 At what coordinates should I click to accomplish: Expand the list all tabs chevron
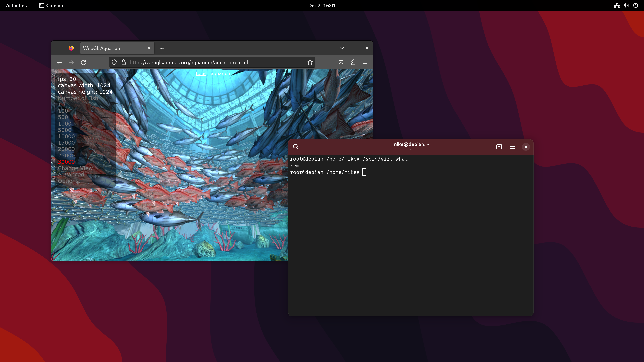click(x=342, y=48)
